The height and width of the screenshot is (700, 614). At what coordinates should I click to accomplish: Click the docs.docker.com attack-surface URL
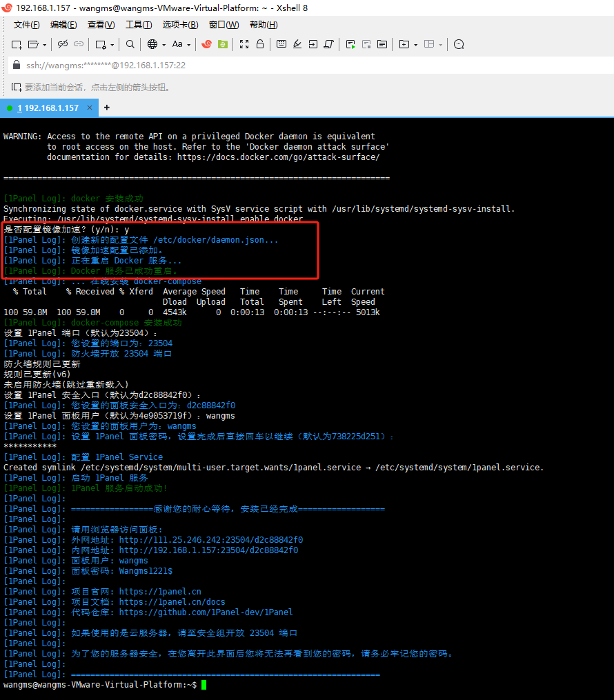click(278, 157)
